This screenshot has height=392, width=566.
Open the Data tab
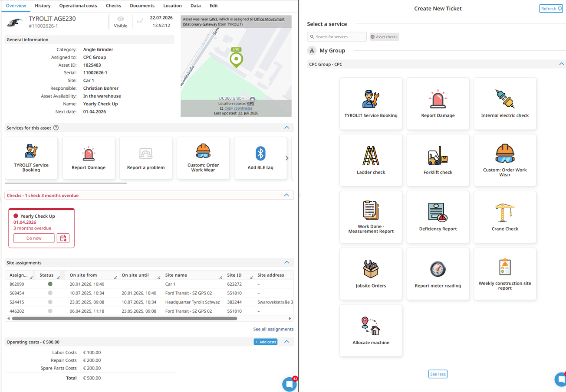click(x=195, y=6)
